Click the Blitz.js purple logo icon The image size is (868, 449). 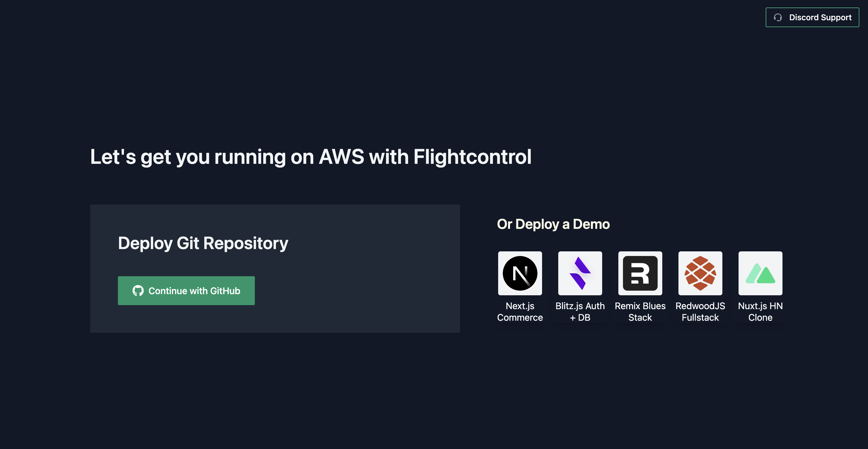pos(580,273)
